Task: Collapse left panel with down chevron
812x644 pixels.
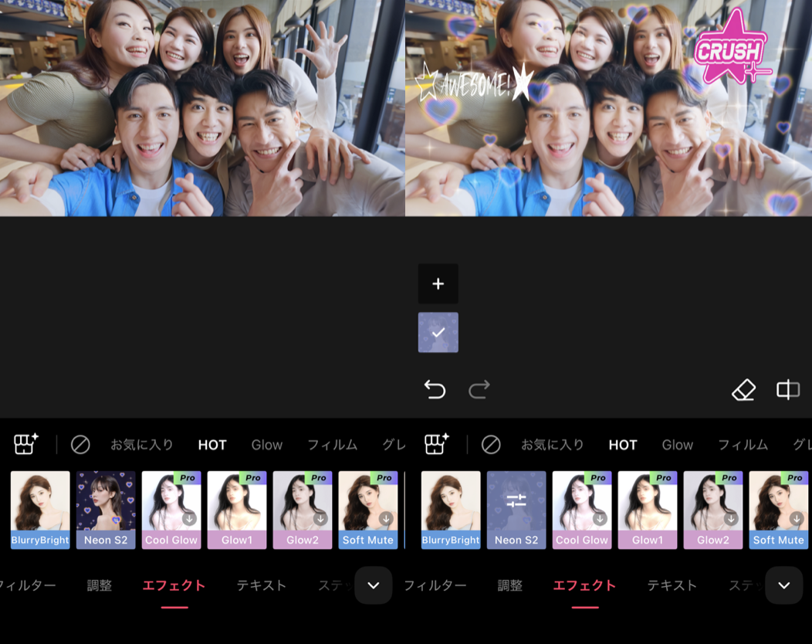Action: click(374, 585)
